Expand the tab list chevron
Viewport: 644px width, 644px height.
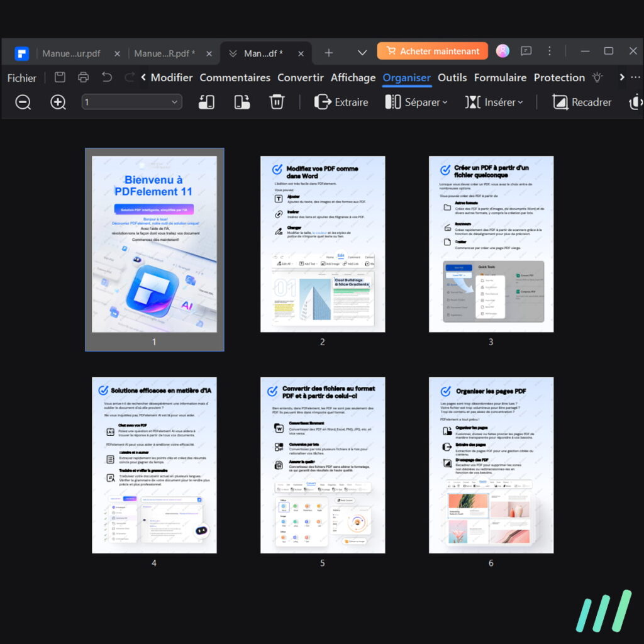tap(362, 53)
